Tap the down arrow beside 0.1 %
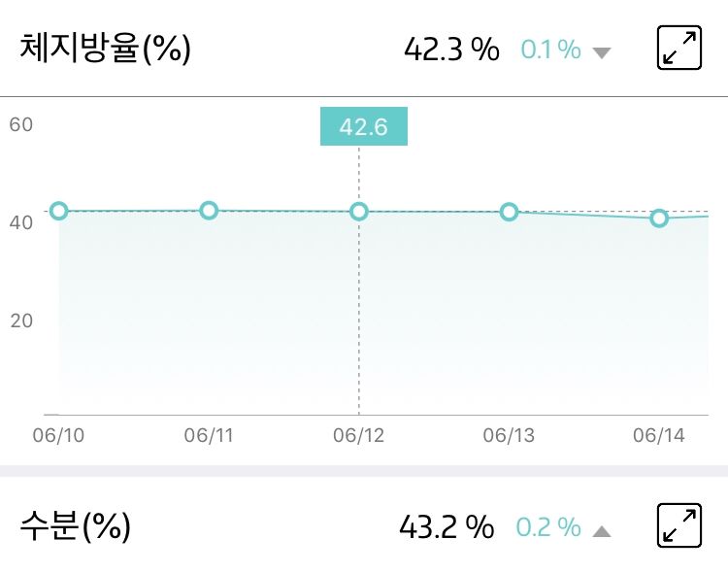Image resolution: width=728 pixels, height=573 pixels. (x=602, y=52)
